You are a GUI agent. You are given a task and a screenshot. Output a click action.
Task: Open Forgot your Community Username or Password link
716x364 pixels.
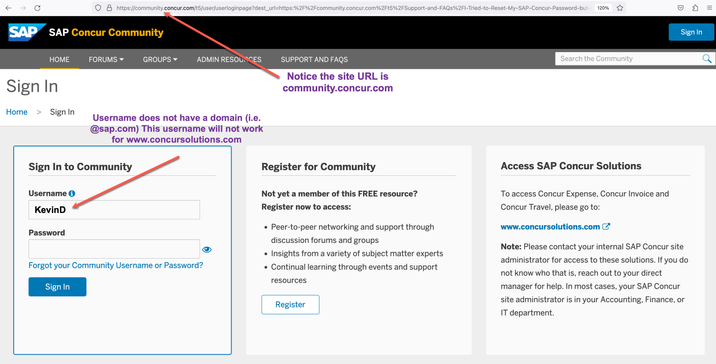116,265
